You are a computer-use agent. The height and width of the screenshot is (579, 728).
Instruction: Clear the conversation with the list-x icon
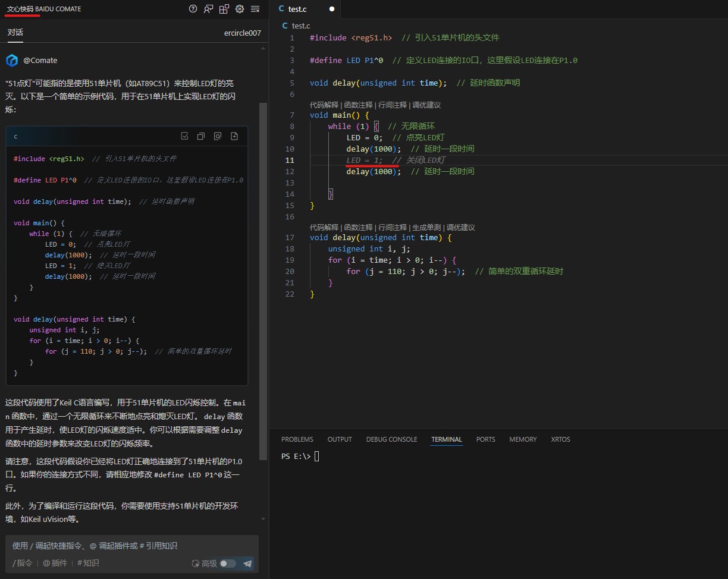click(x=255, y=9)
